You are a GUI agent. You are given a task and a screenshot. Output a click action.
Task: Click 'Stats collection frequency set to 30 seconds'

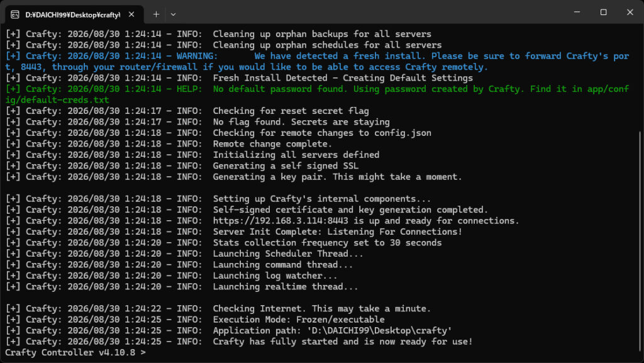pyautogui.click(x=327, y=243)
